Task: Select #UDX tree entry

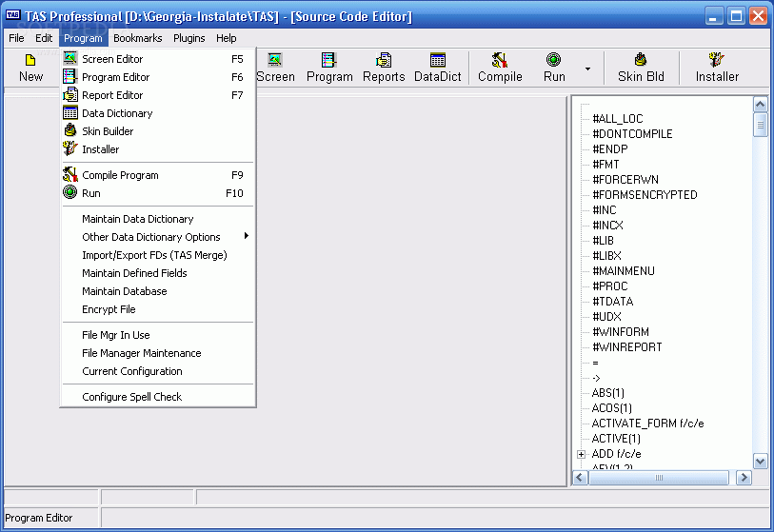Action: (606, 317)
